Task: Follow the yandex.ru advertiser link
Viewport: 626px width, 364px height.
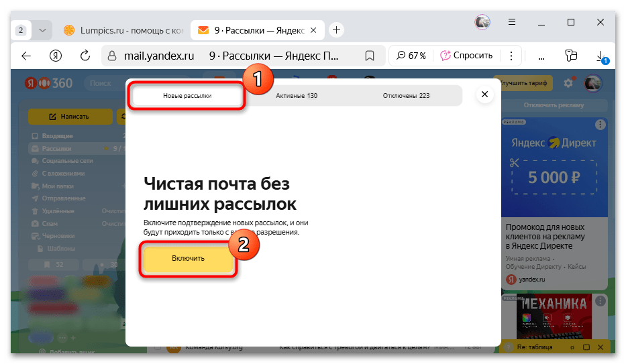Action: tap(532, 280)
